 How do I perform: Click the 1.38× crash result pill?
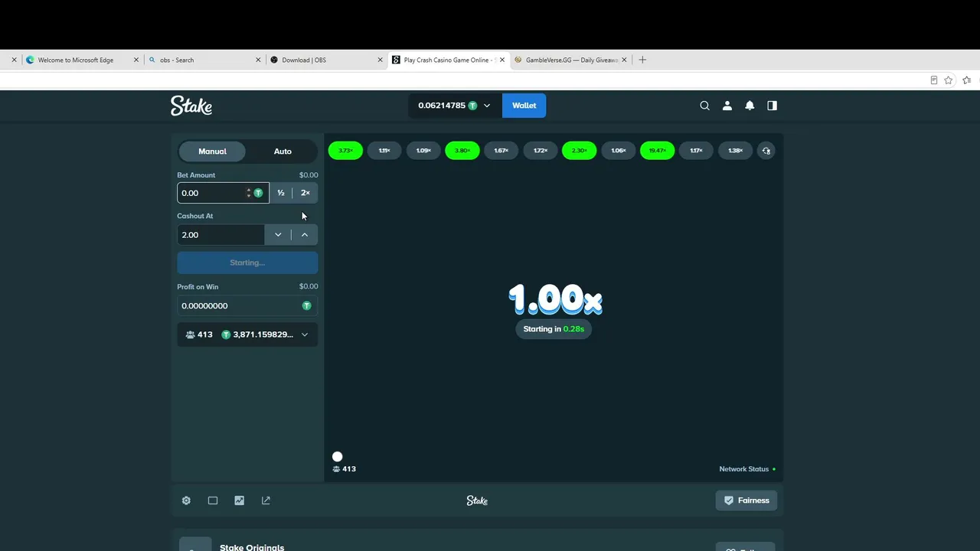(735, 151)
